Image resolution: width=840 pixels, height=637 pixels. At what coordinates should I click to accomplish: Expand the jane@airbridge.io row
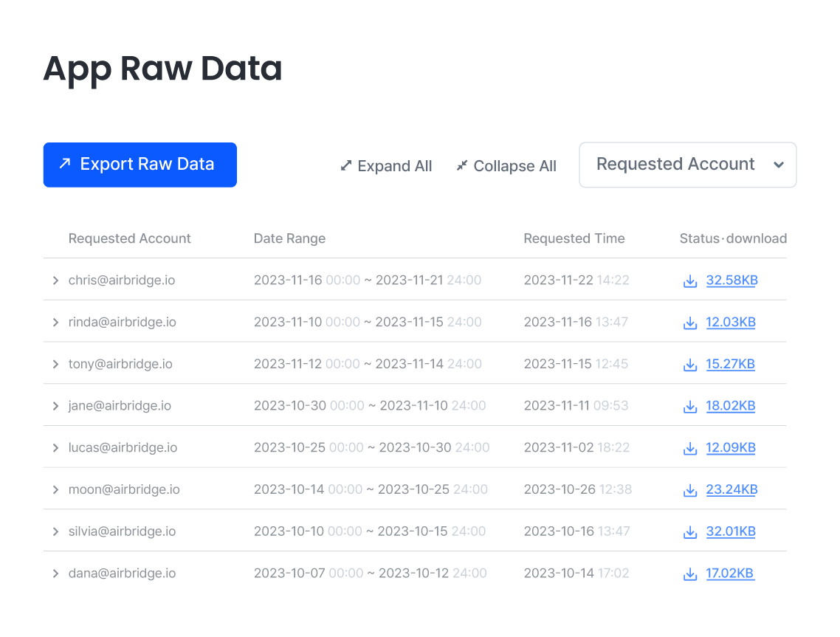coord(55,405)
